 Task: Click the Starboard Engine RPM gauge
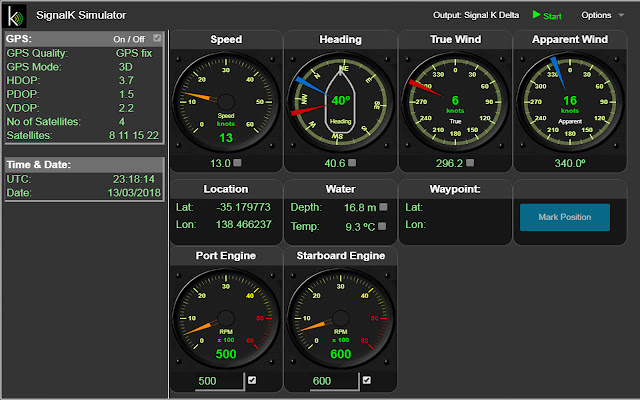(340, 319)
